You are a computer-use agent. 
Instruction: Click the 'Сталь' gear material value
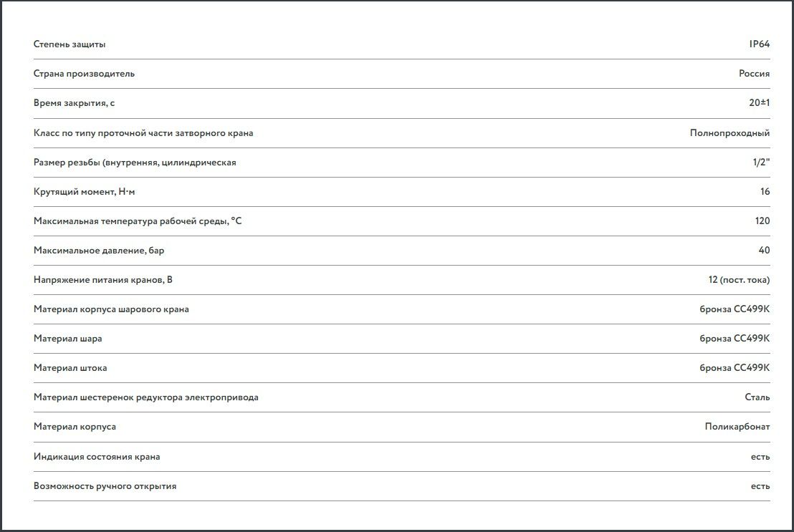point(757,397)
